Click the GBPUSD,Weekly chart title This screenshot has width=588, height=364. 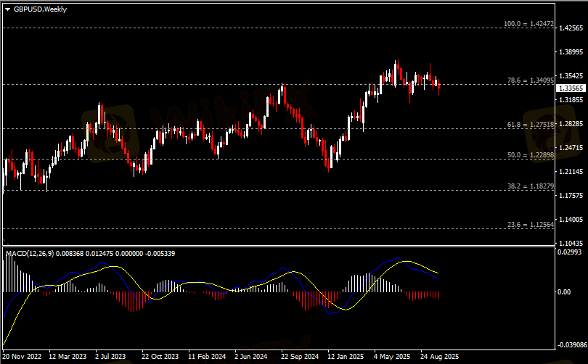(x=37, y=9)
